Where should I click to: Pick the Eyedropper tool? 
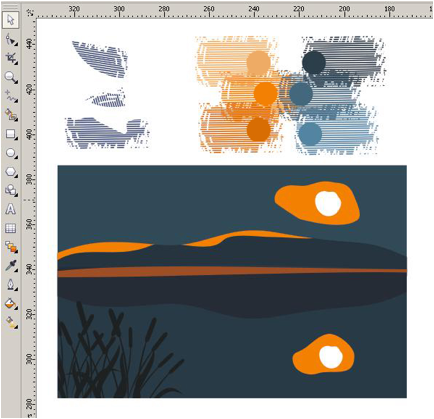(11, 266)
